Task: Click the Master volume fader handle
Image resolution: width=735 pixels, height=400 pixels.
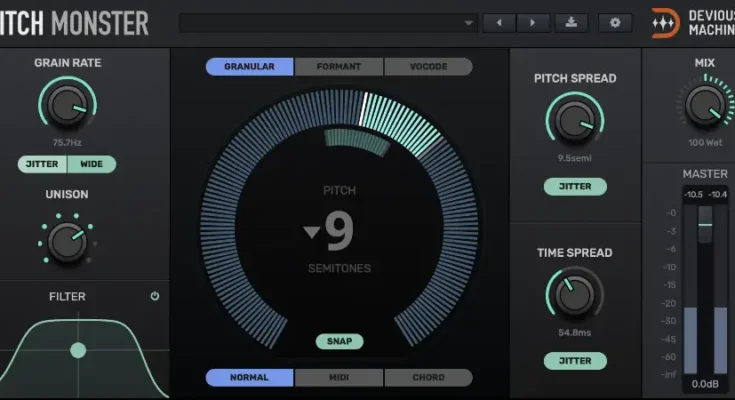Action: [705, 225]
